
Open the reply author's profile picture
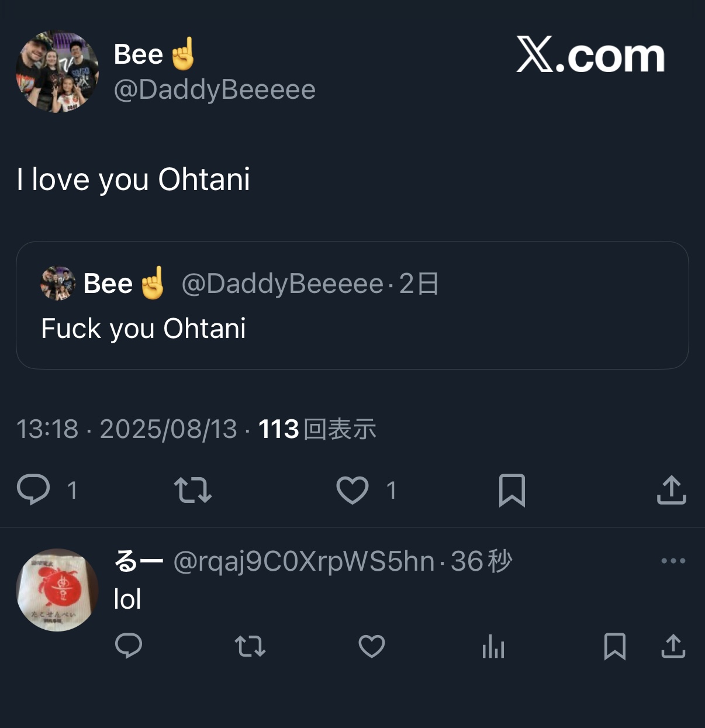pos(57,589)
